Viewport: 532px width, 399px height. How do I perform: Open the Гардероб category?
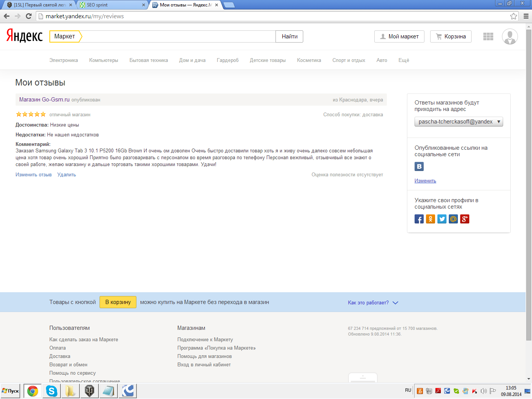(x=228, y=60)
